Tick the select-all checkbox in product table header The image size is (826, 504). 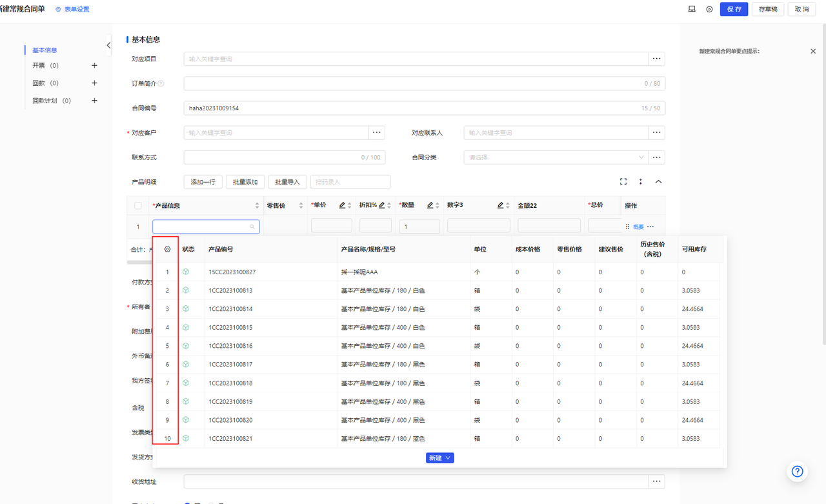pos(138,206)
